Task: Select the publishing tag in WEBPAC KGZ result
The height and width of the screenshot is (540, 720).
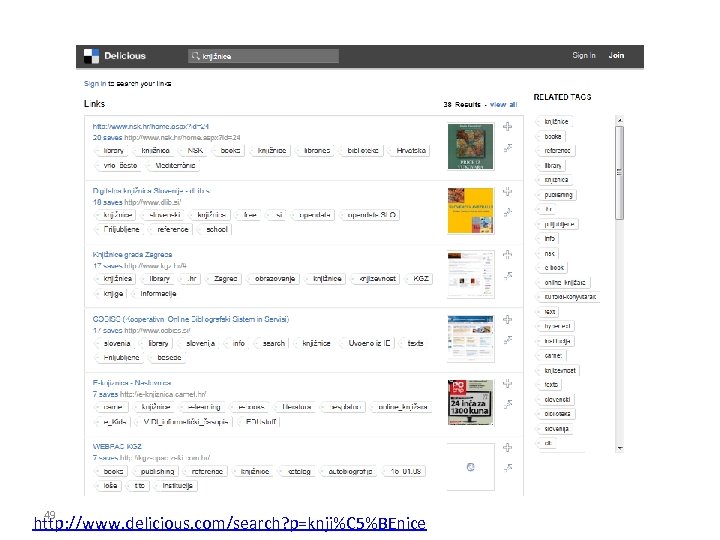Action: point(155,472)
